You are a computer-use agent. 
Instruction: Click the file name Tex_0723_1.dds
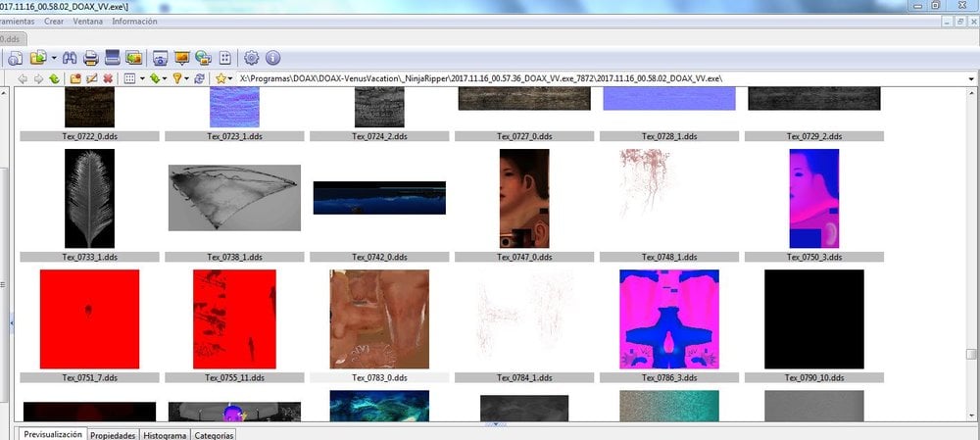234,136
